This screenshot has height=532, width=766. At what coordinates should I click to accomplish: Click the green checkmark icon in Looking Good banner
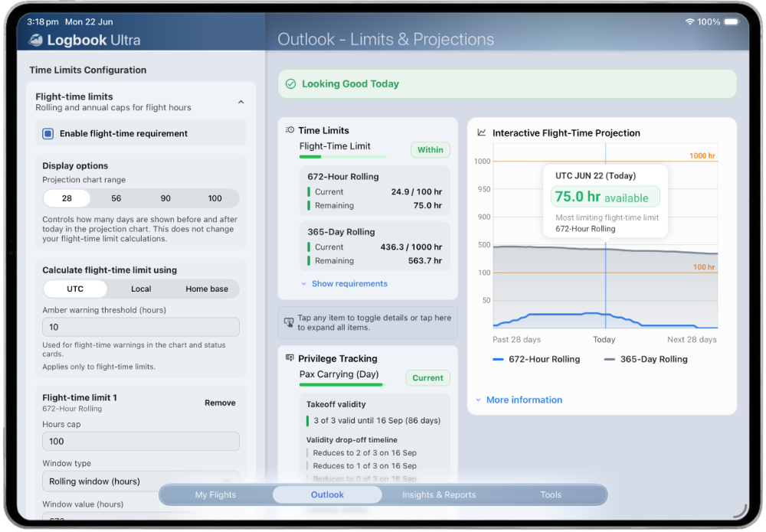pyautogui.click(x=290, y=84)
